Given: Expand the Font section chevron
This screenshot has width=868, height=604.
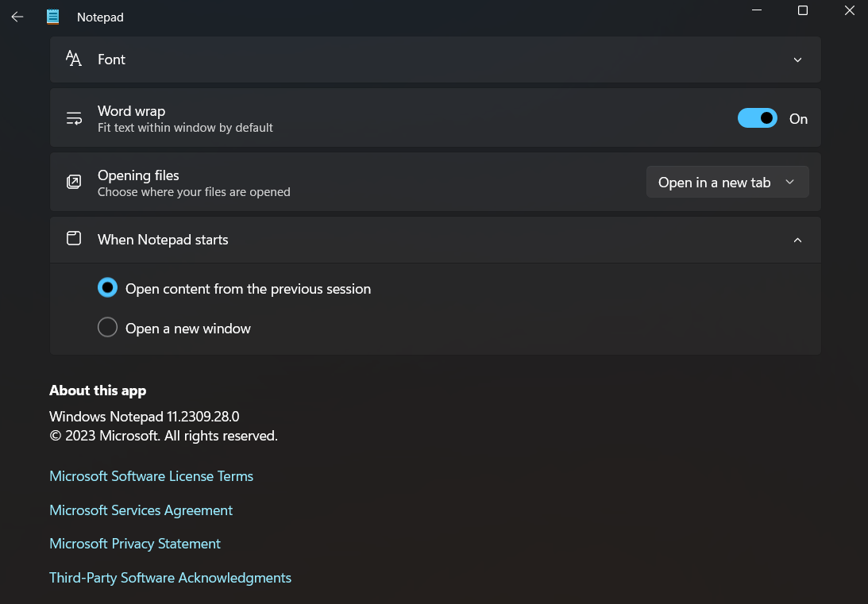Looking at the screenshot, I should pos(797,60).
